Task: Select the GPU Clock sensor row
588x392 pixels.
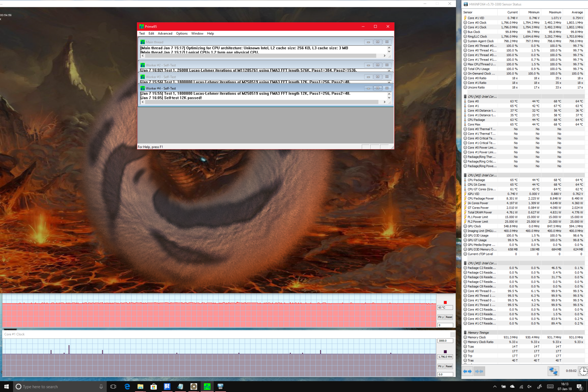Action: point(524,226)
